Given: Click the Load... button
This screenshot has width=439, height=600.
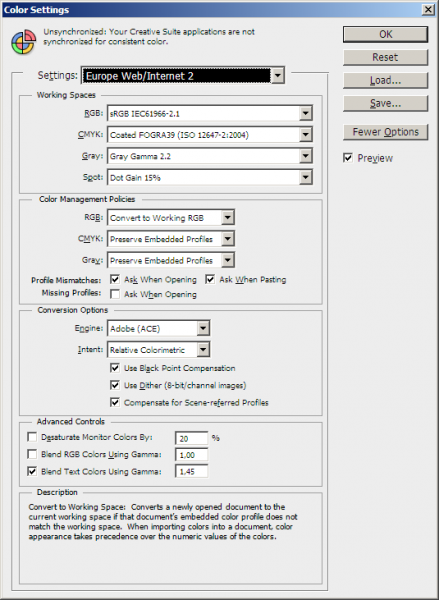Looking at the screenshot, I should (x=385, y=80).
